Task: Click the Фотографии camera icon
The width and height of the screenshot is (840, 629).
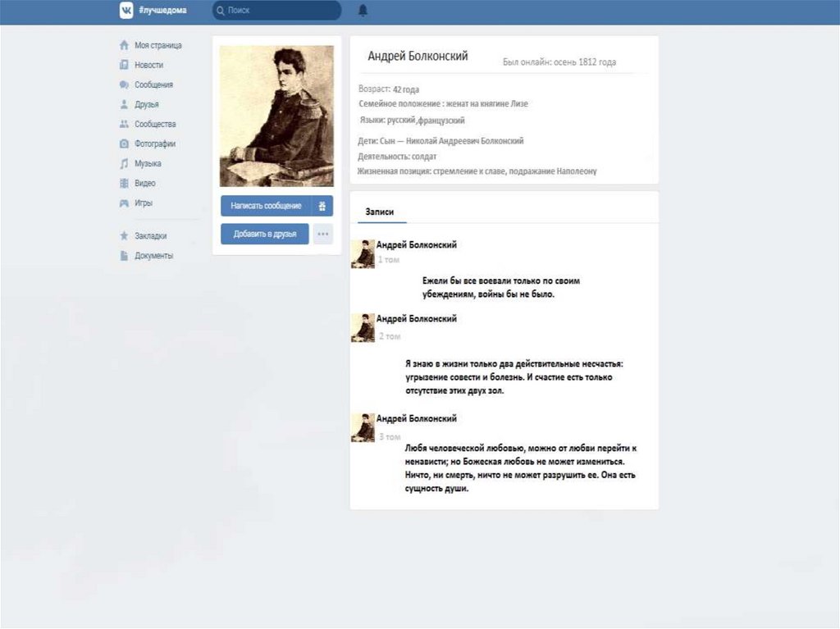Action: point(125,144)
